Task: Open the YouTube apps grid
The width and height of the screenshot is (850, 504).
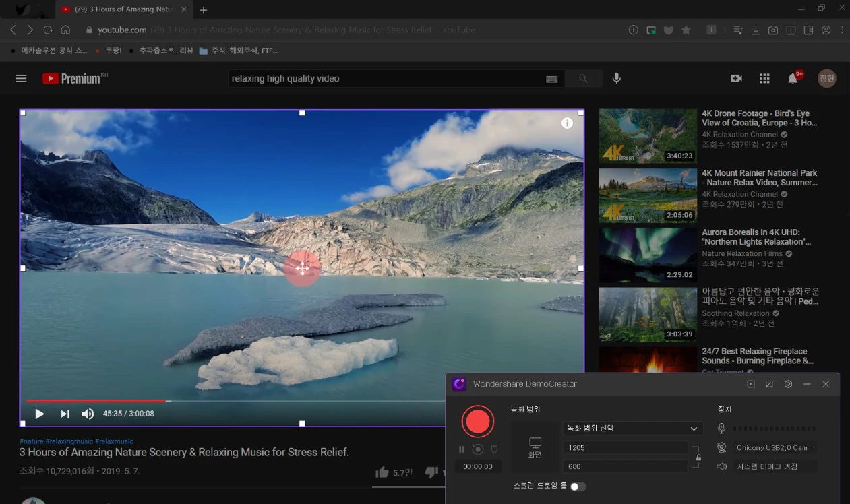Action: [x=764, y=78]
